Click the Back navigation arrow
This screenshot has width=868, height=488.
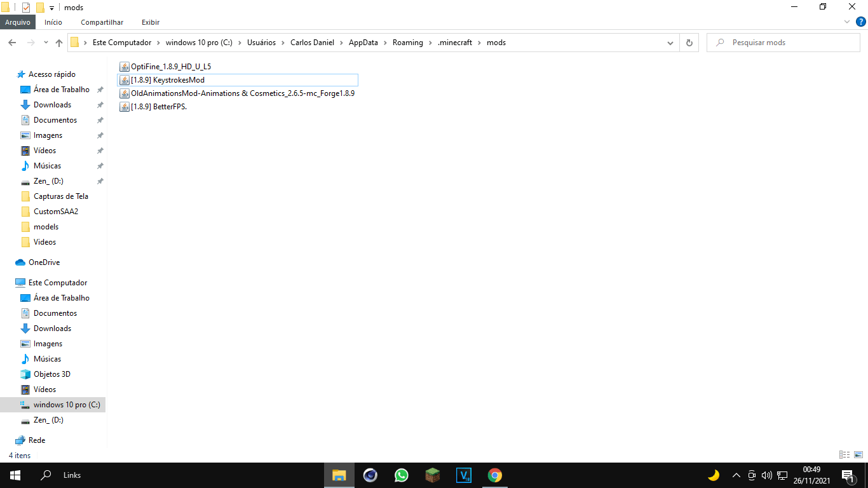point(12,43)
